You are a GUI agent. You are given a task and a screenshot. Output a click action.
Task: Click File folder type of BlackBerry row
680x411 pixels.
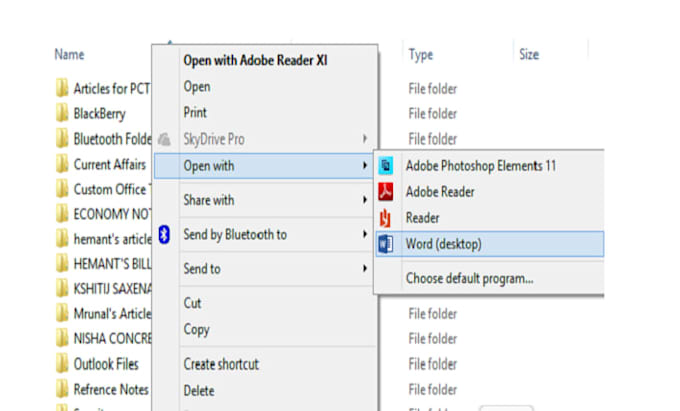(433, 114)
